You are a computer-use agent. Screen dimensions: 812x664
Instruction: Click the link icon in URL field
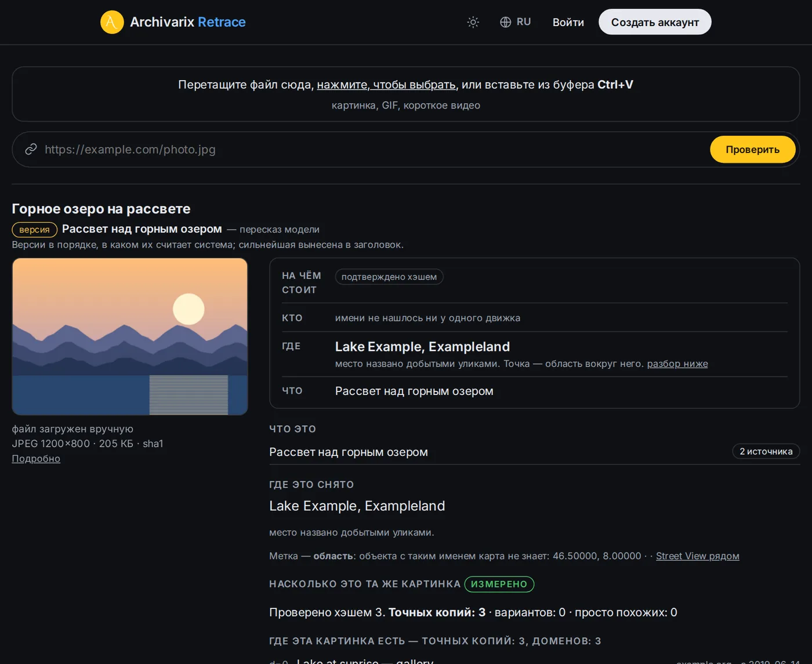pos(31,150)
